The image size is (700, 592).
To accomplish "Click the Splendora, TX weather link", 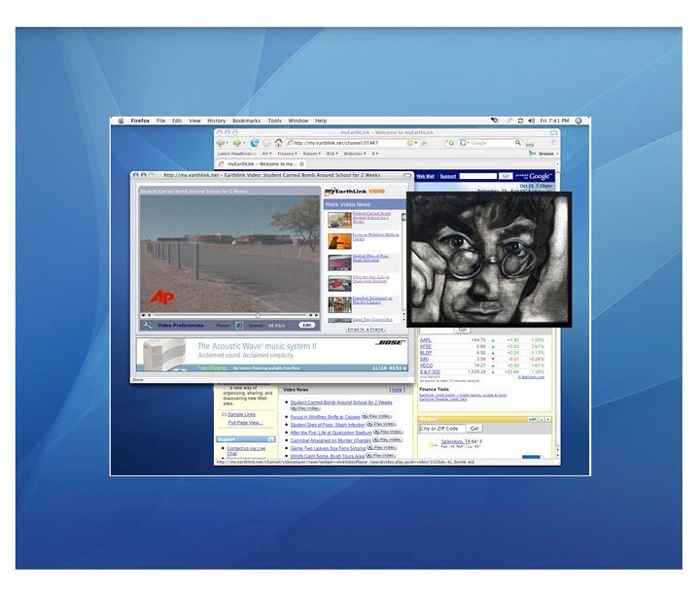I will (x=455, y=441).
